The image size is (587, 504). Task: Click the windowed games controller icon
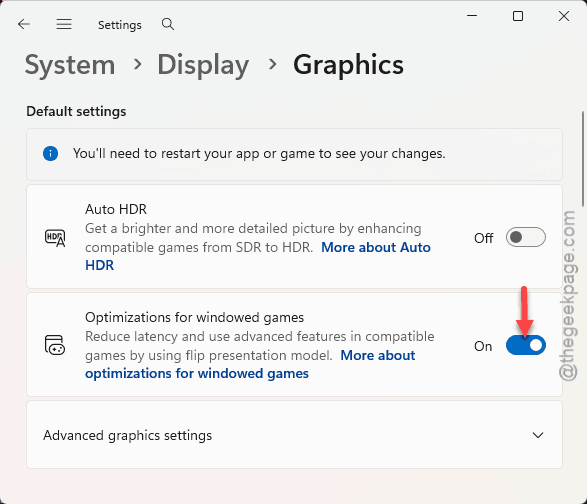(55, 345)
